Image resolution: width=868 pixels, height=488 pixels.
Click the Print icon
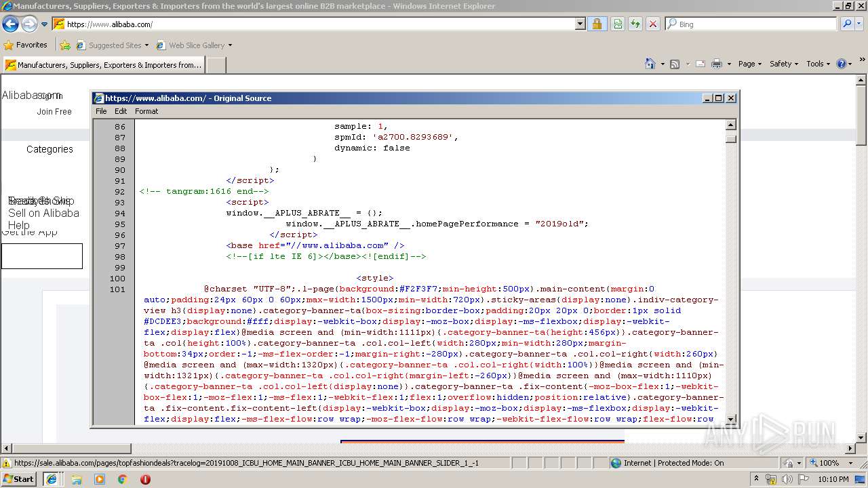coord(717,64)
